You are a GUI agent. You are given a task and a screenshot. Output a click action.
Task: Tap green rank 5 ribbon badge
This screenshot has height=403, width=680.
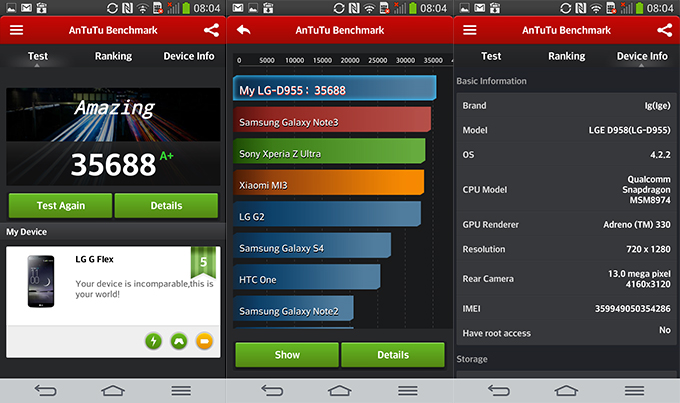tap(203, 262)
